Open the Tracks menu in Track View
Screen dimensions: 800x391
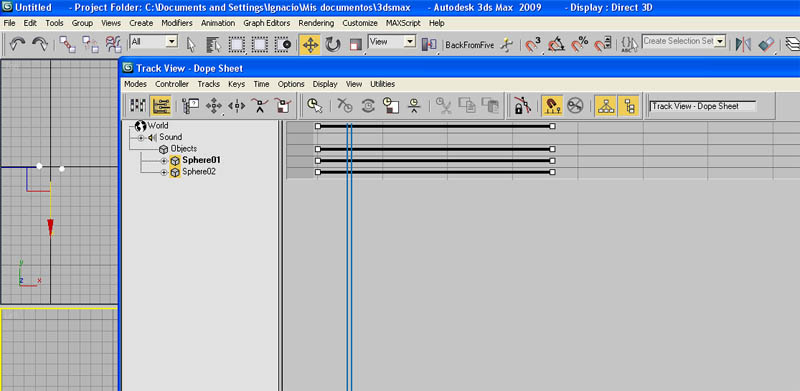click(x=209, y=84)
